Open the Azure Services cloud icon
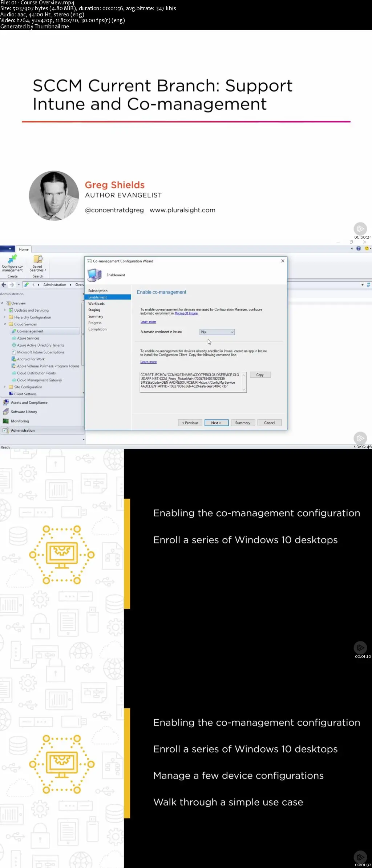Viewport: 372px width, 868px height. pos(14,338)
